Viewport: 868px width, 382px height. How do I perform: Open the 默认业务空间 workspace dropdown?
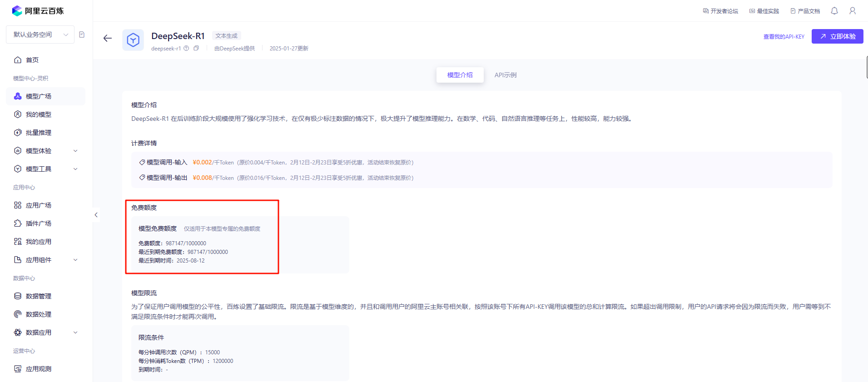click(40, 35)
